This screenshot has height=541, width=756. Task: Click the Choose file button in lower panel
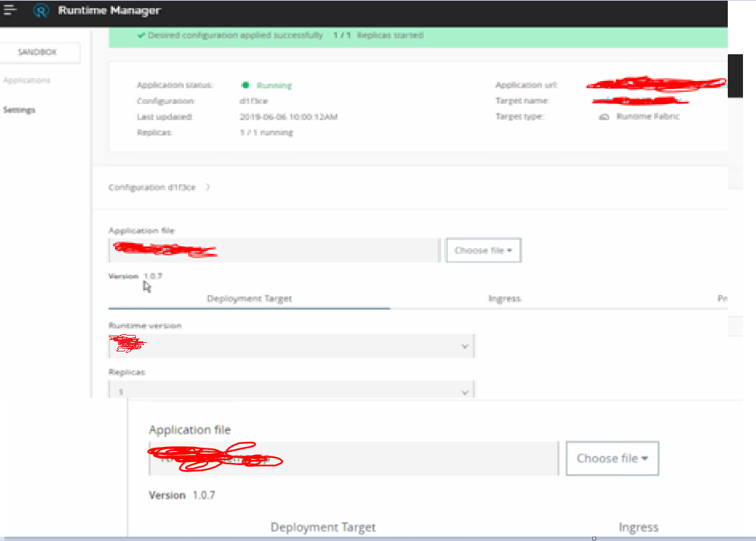pyautogui.click(x=612, y=458)
